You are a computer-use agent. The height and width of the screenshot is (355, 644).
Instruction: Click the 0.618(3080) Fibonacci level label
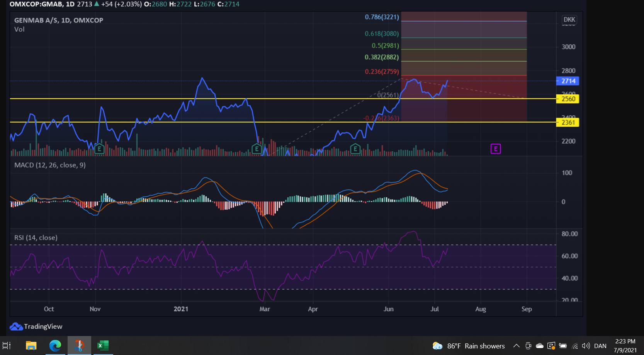point(382,34)
